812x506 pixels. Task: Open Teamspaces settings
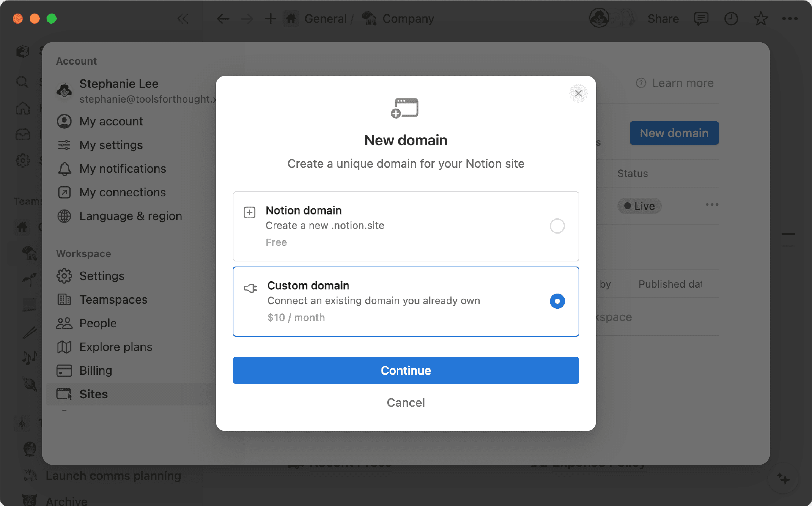pos(113,299)
